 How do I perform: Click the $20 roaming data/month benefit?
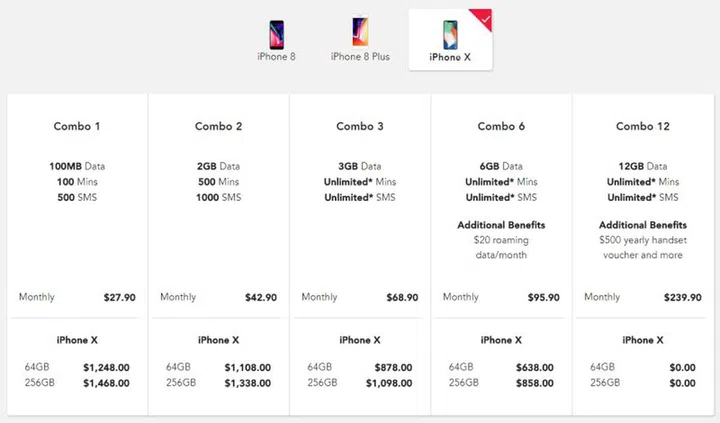[501, 247]
